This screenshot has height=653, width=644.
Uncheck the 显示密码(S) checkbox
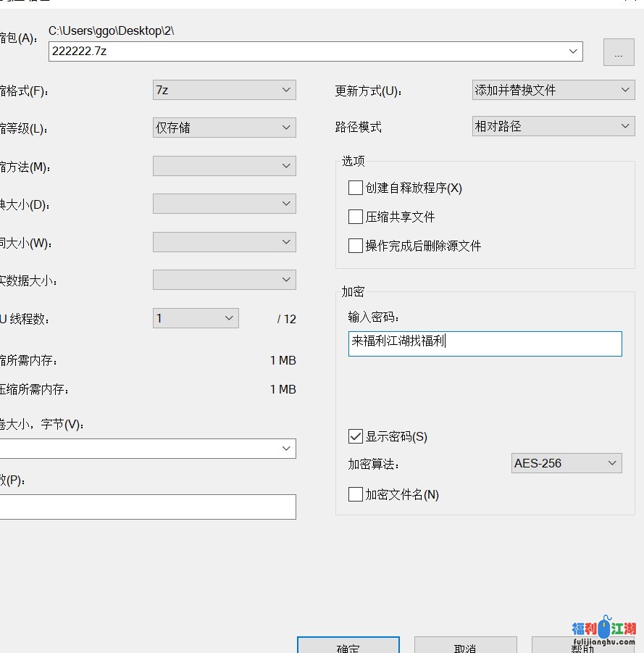356,436
